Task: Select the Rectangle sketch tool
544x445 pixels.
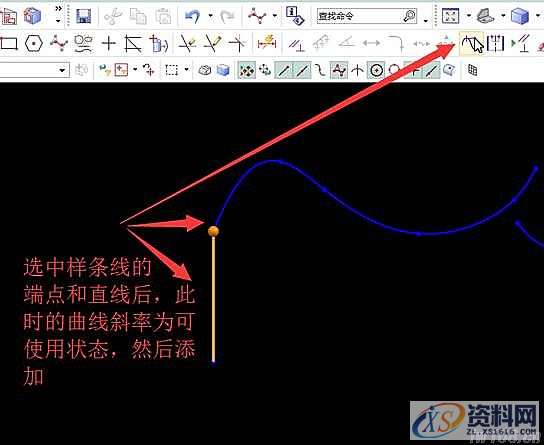Action: pyautogui.click(x=9, y=44)
